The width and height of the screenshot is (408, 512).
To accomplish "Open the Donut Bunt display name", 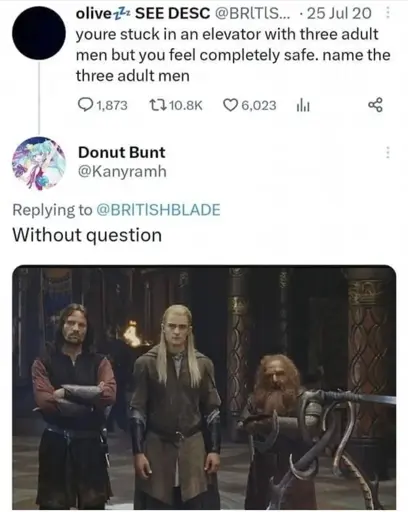I will click(x=122, y=152).
